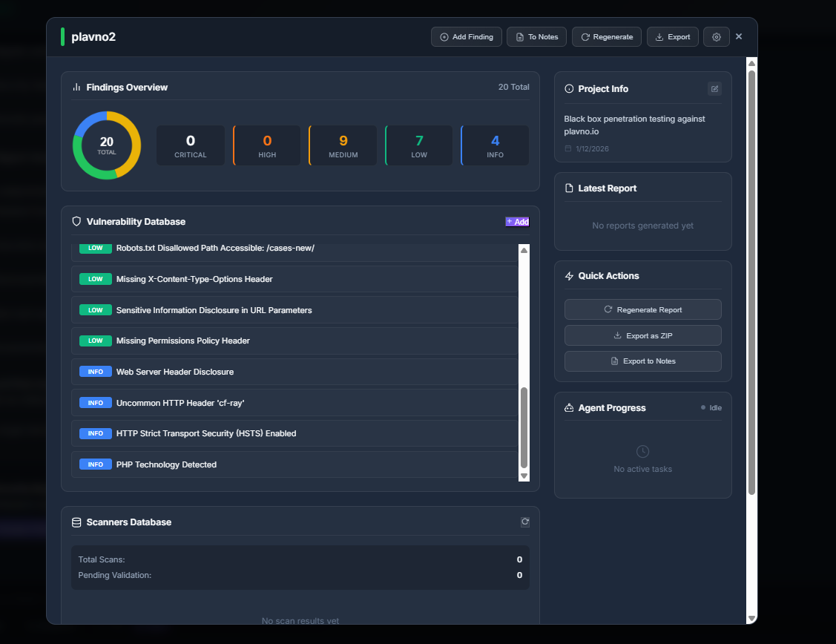Open 'Sensitive Information Disclosure in URL Parameters'
The width and height of the screenshot is (836, 644).
pos(213,309)
